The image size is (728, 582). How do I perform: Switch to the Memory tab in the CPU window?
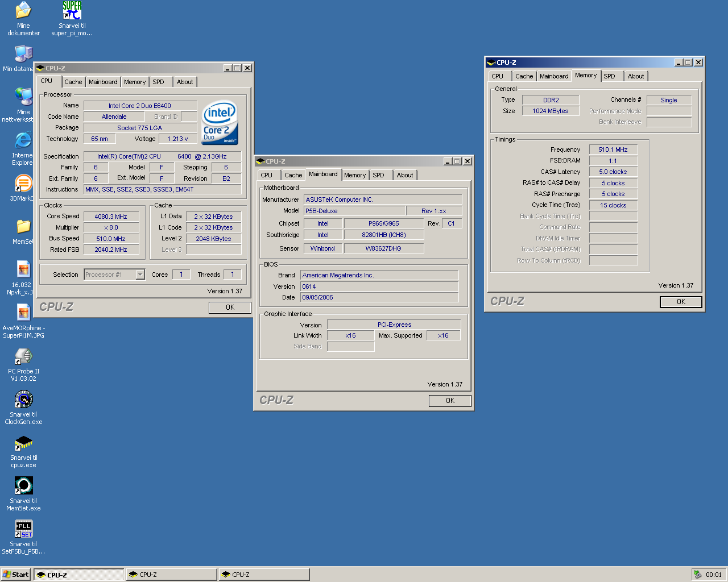135,82
